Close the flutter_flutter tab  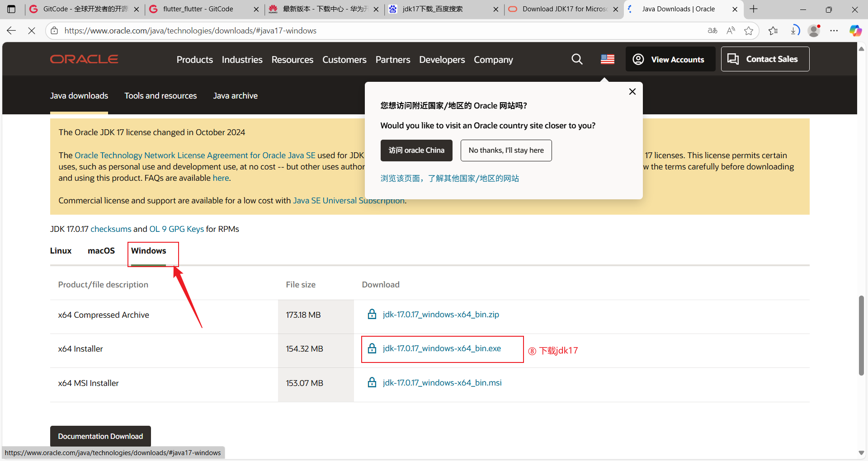click(x=256, y=9)
